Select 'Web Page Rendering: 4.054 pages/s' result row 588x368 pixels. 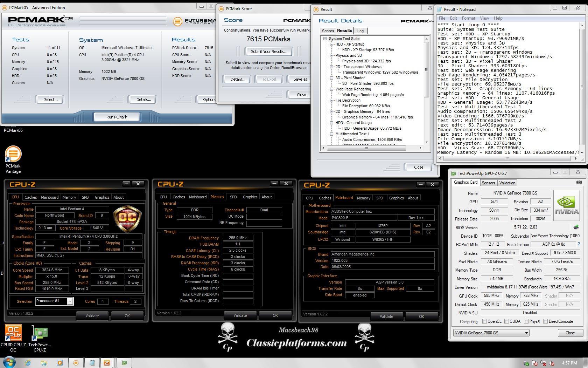[373, 95]
